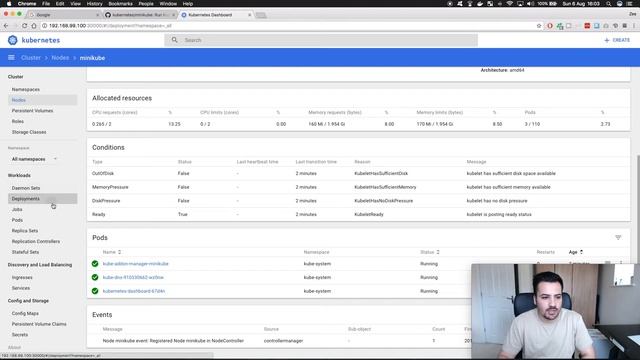Viewport: 640px width, 360px height.
Task: Open Chrome's Edit menu
Action: [x=60, y=4]
